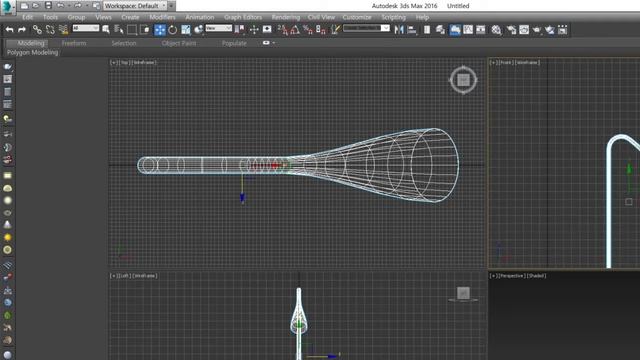Select the Select and Move tool
Image resolution: width=640 pixels, height=360 pixels.
(160, 29)
